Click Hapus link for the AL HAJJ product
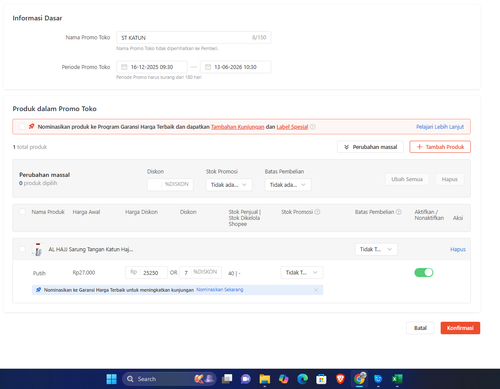 tap(458, 249)
